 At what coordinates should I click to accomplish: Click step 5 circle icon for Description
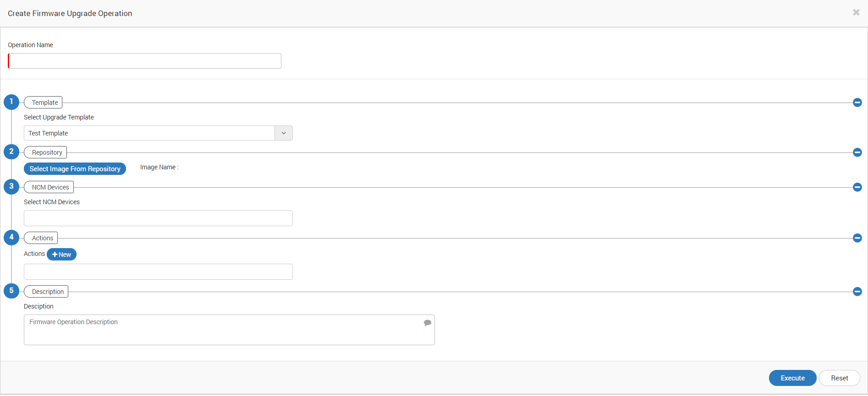pyautogui.click(x=11, y=291)
